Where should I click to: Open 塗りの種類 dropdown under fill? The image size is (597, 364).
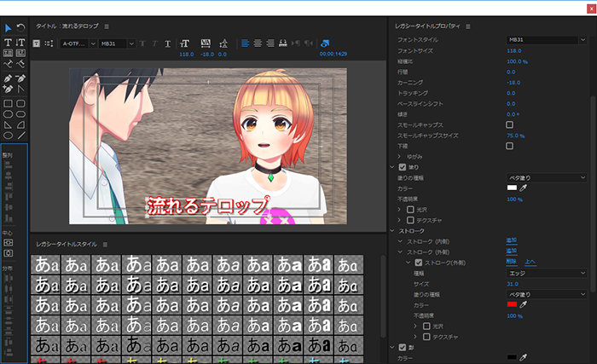tap(546, 178)
